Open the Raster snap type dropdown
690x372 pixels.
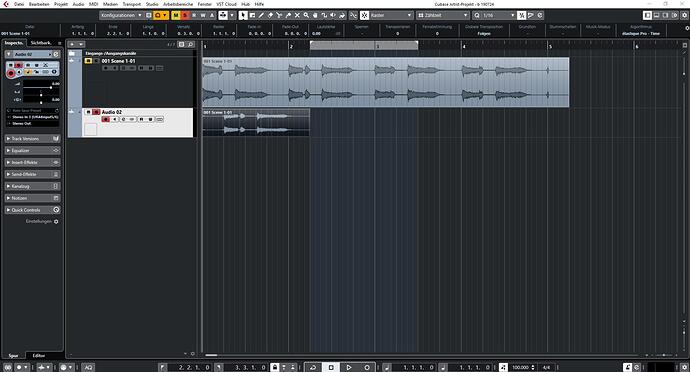pos(391,15)
